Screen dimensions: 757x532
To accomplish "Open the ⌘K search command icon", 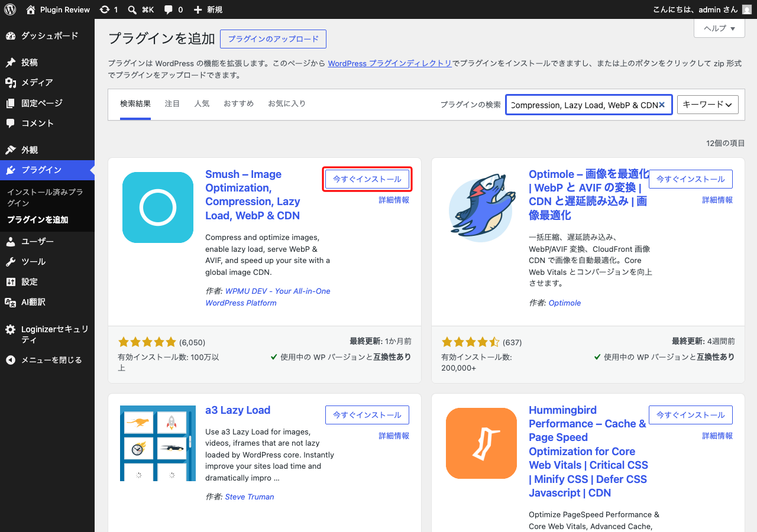I will [132, 9].
